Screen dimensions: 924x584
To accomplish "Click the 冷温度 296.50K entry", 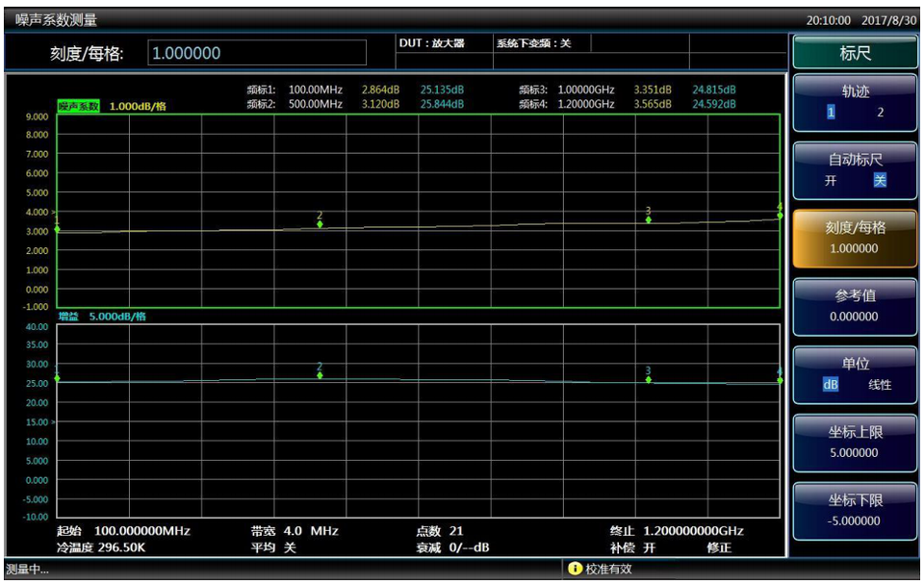I will pos(101,547).
